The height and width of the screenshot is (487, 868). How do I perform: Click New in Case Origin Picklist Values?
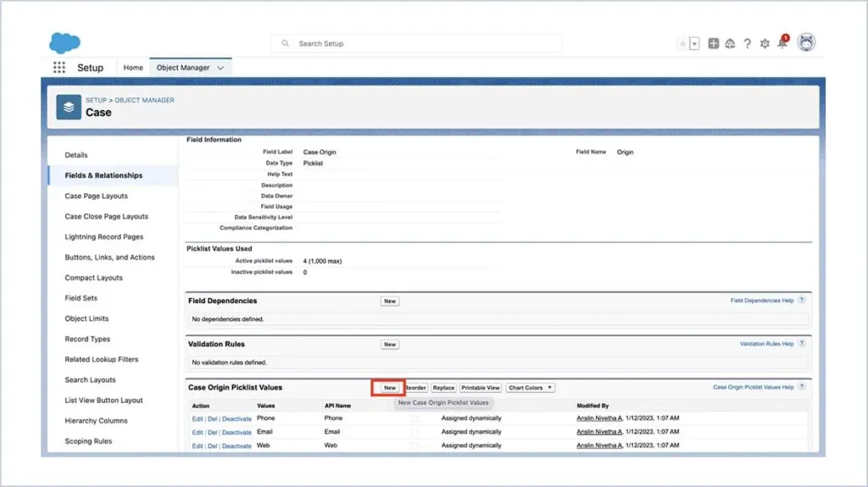tap(390, 388)
